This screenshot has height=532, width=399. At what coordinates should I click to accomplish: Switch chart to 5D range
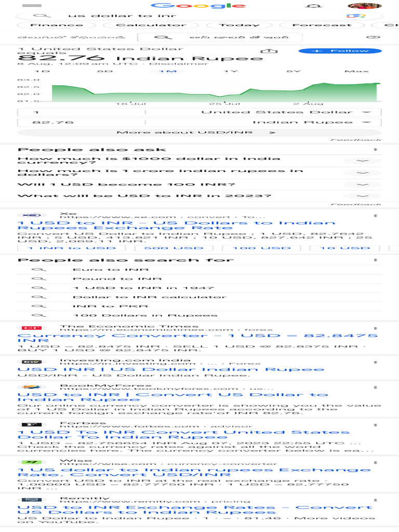pyautogui.click(x=105, y=71)
